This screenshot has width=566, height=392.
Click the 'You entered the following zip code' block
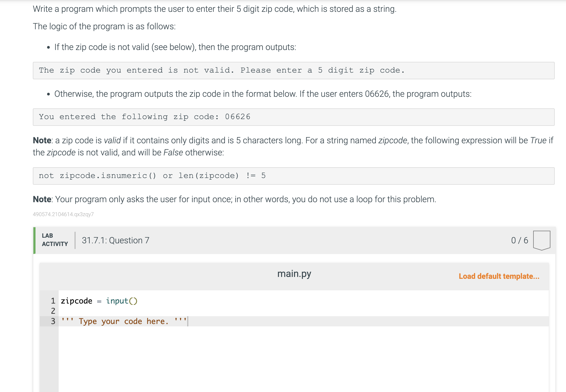293,117
